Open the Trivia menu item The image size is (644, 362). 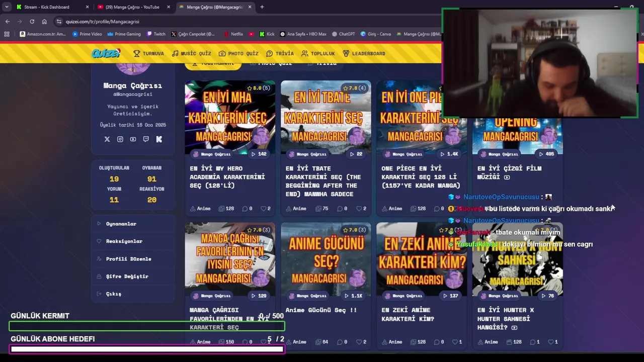coord(280,53)
